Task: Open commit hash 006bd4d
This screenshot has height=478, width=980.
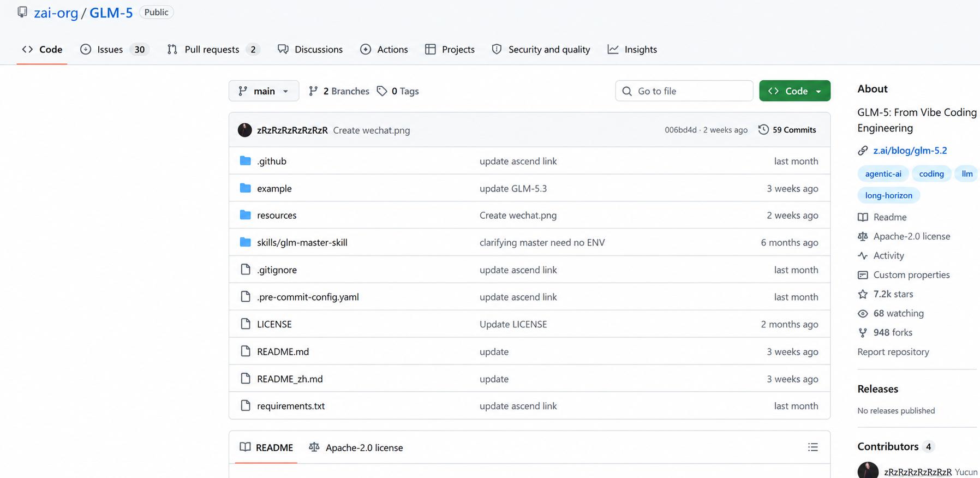Action: [680, 130]
